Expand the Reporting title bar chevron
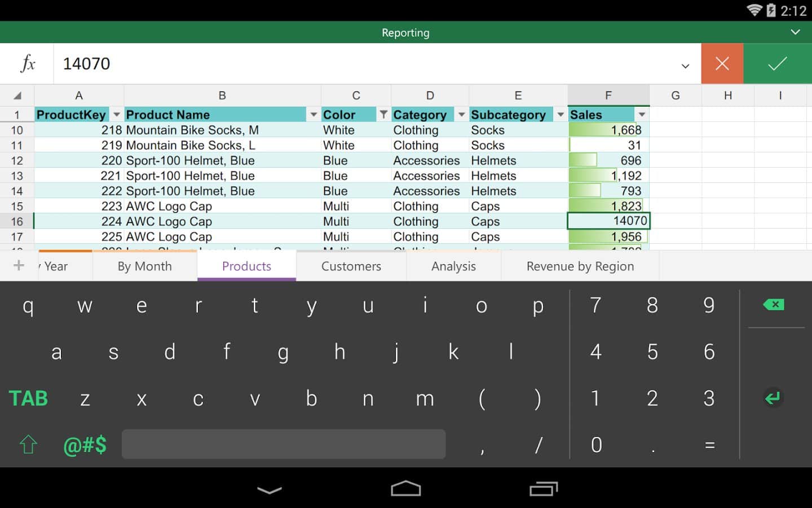The height and width of the screenshot is (508, 812). click(x=795, y=32)
